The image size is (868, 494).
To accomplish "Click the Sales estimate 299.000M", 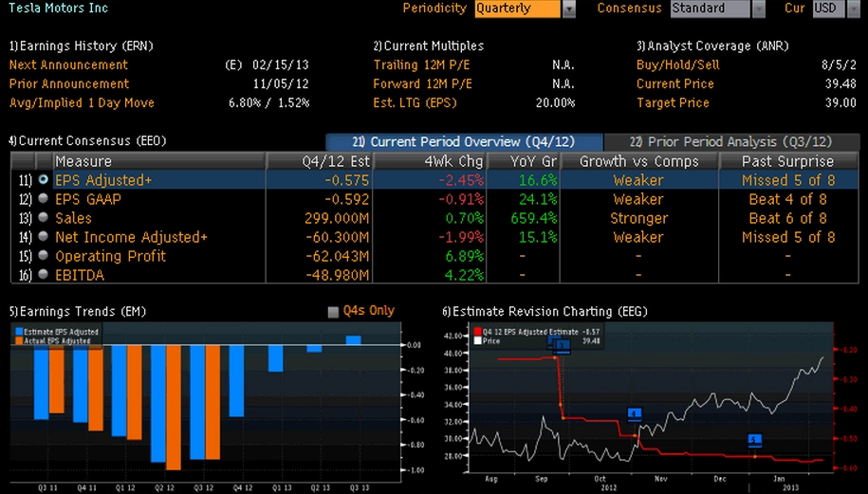I will tap(337, 218).
